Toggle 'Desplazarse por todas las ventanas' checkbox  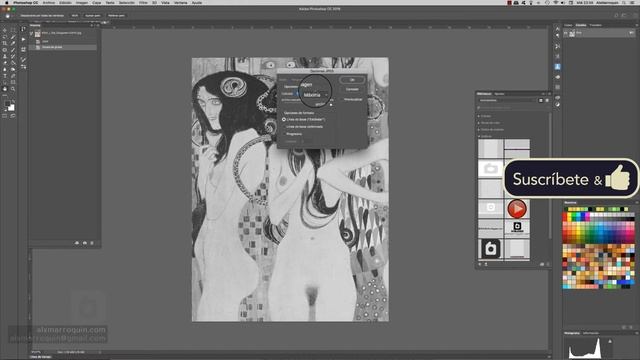[x=19, y=16]
